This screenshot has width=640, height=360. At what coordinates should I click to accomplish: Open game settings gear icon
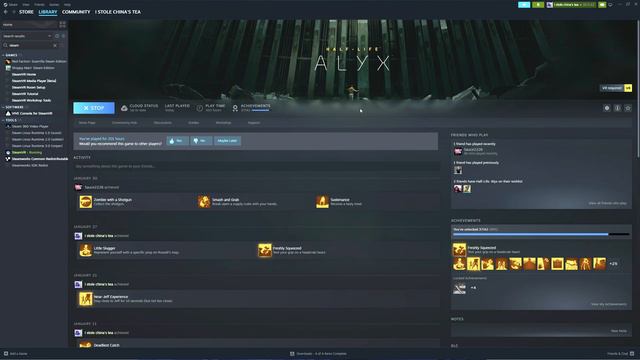click(607, 108)
